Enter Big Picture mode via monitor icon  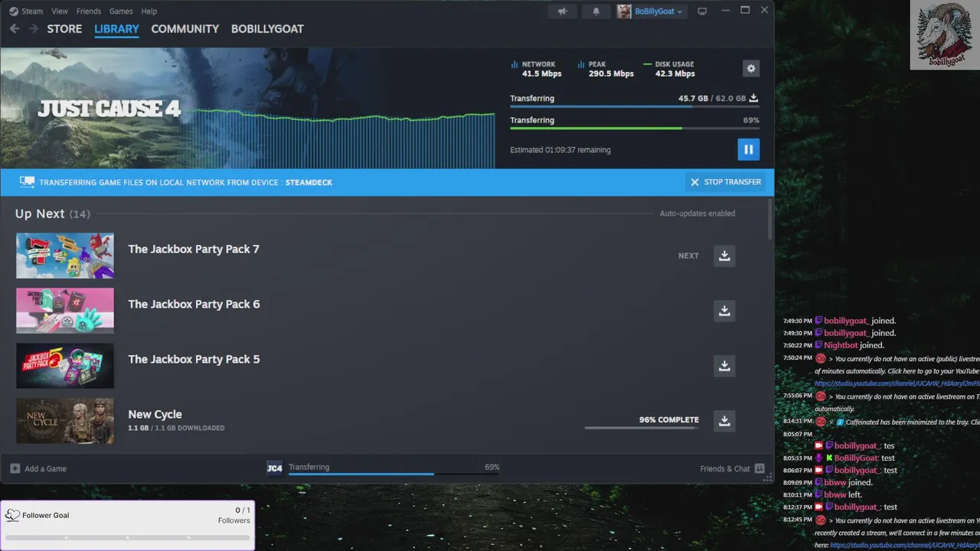[702, 11]
